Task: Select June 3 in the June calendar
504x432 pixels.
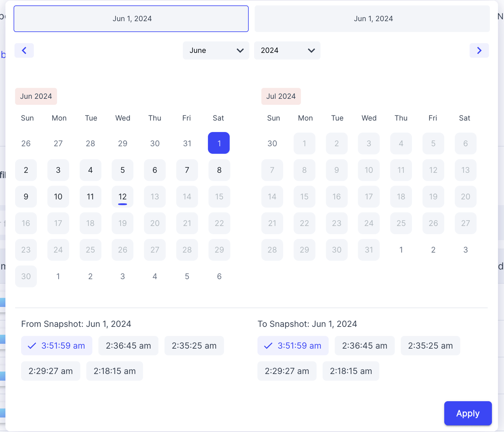Action: point(58,170)
